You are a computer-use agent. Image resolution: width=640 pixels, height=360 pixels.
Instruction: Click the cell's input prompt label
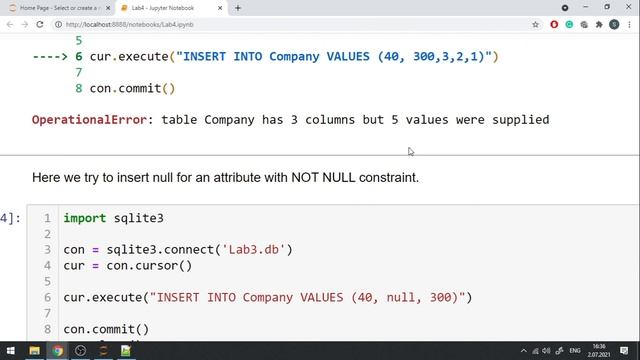click(10, 218)
